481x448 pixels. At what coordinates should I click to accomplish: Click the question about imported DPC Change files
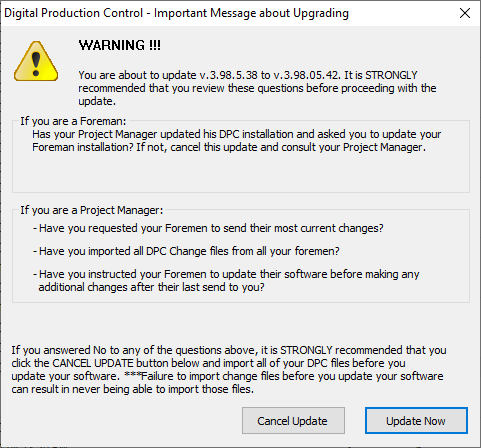pos(186,251)
